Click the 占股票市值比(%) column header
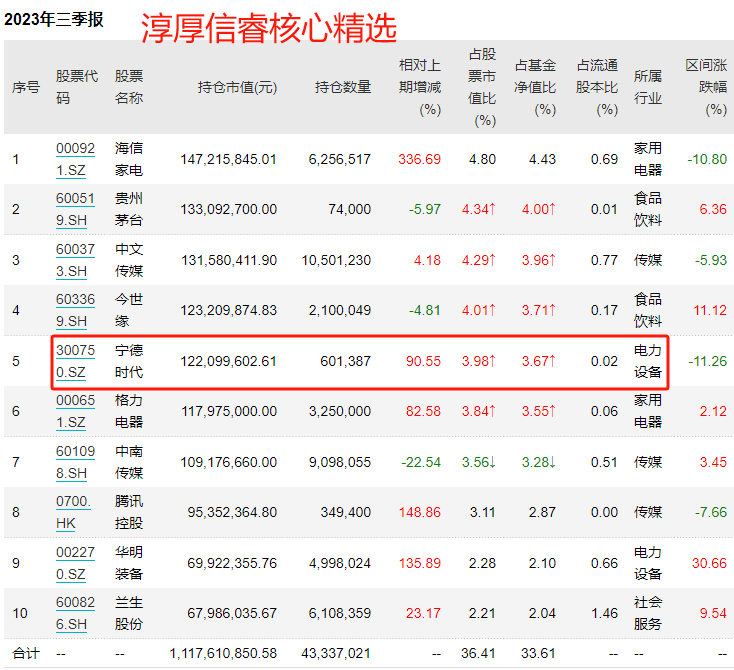Viewport: 734px width, 670px height. [482, 87]
